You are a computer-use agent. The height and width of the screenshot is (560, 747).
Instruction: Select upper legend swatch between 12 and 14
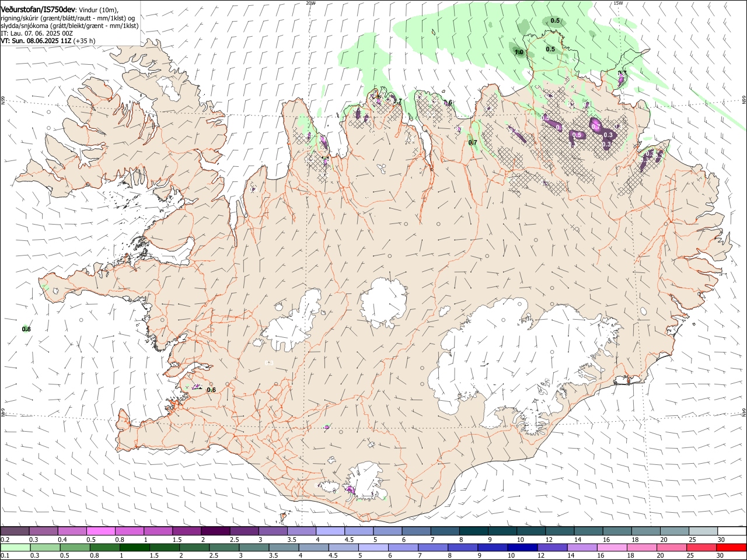(x=560, y=531)
